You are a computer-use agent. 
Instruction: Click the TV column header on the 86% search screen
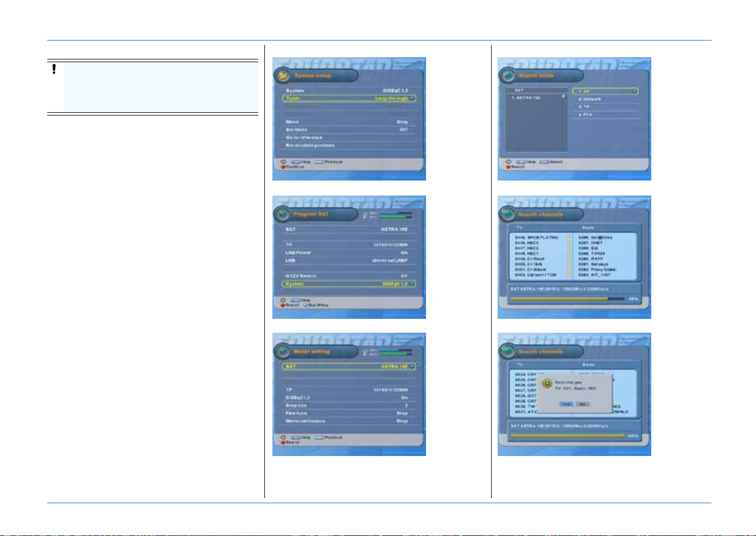(x=520, y=228)
